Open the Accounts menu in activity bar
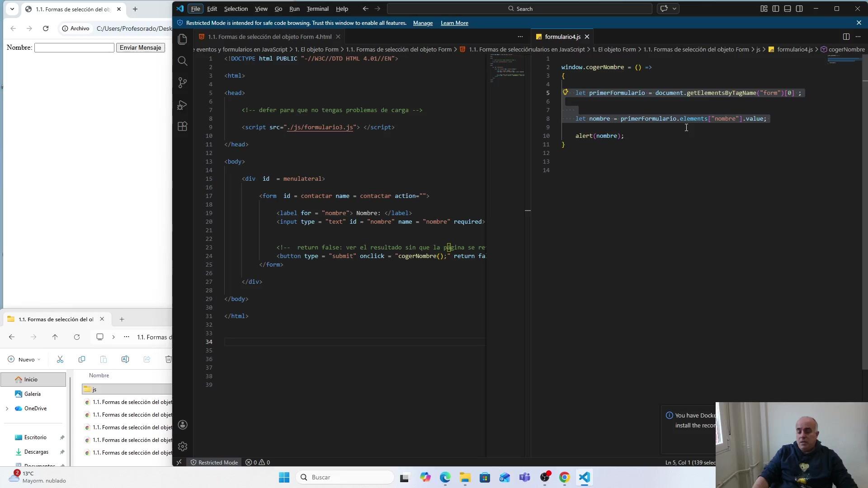Screen dimensions: 868x488 click(183, 425)
